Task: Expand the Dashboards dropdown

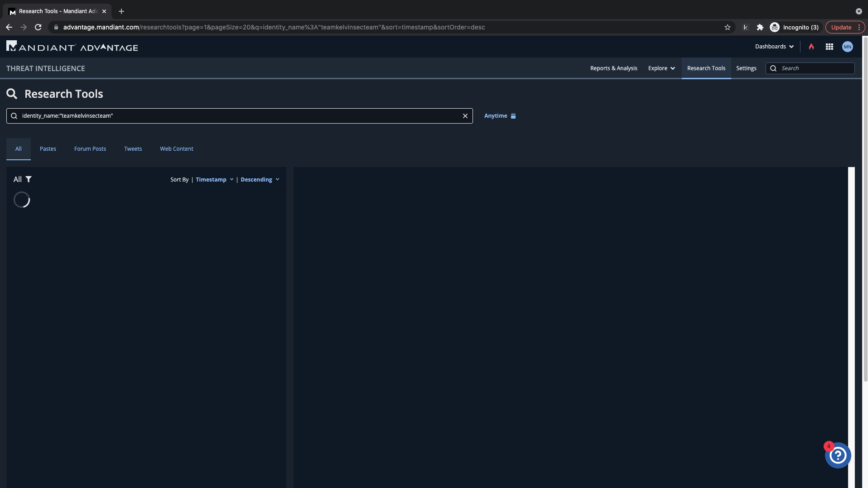Action: pyautogui.click(x=774, y=47)
